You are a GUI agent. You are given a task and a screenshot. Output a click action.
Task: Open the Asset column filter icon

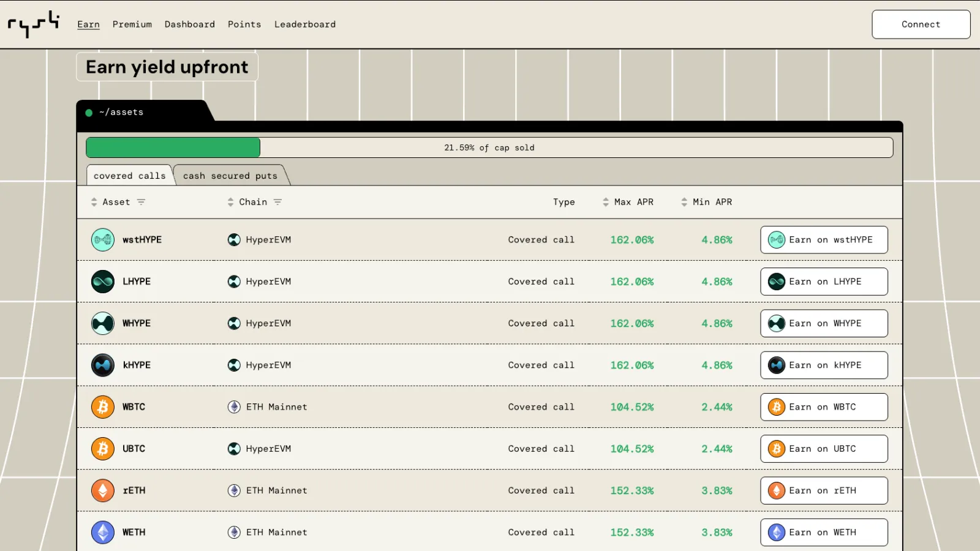point(141,202)
